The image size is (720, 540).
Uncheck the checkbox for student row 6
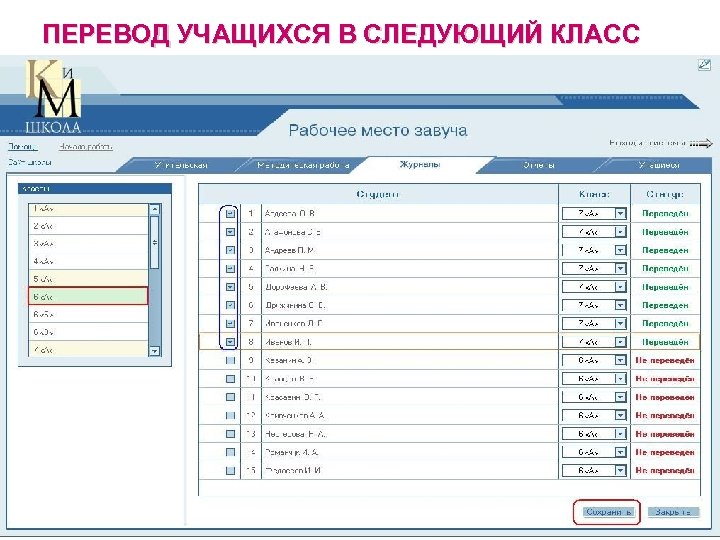231,305
